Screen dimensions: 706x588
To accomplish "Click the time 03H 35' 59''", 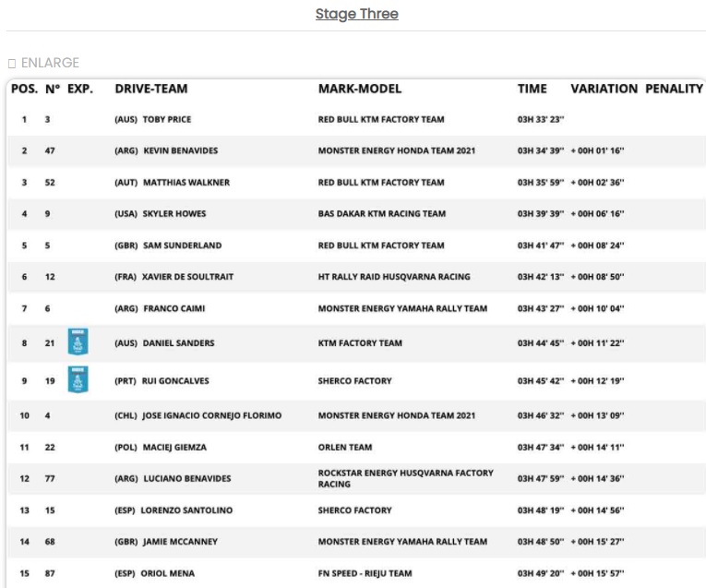I will click(541, 183).
